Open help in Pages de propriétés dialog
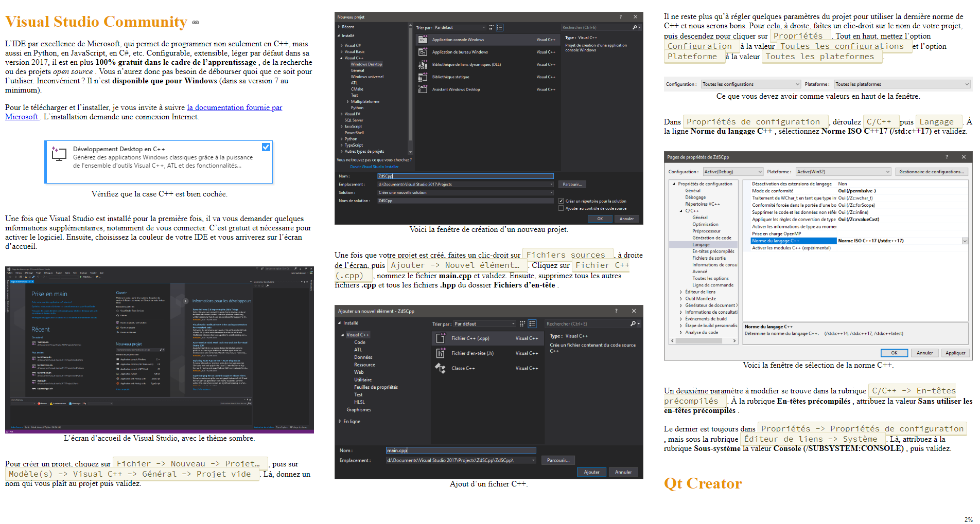This screenshot has height=524, width=980. click(947, 157)
